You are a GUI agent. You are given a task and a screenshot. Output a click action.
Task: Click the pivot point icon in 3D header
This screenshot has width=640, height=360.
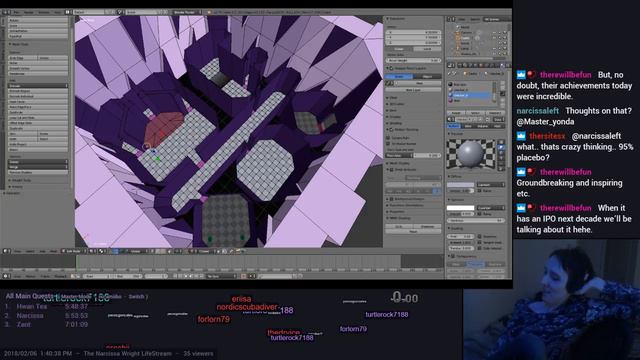(x=101, y=251)
